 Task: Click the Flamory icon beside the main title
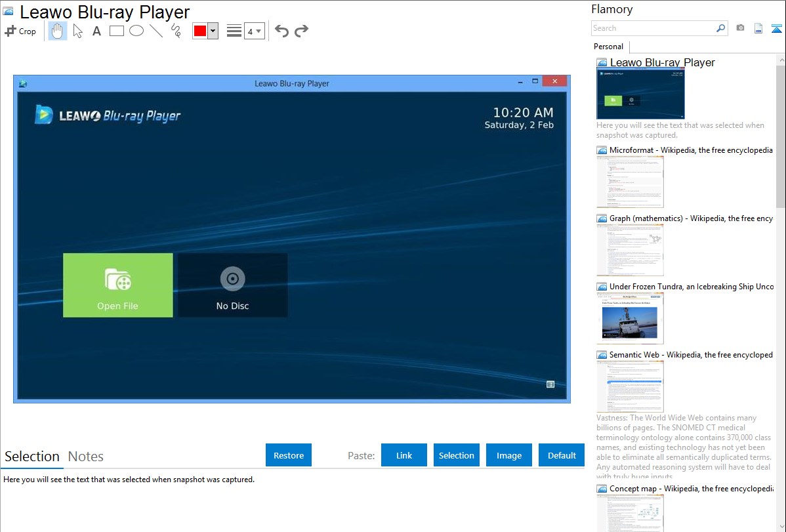pyautogui.click(x=8, y=11)
